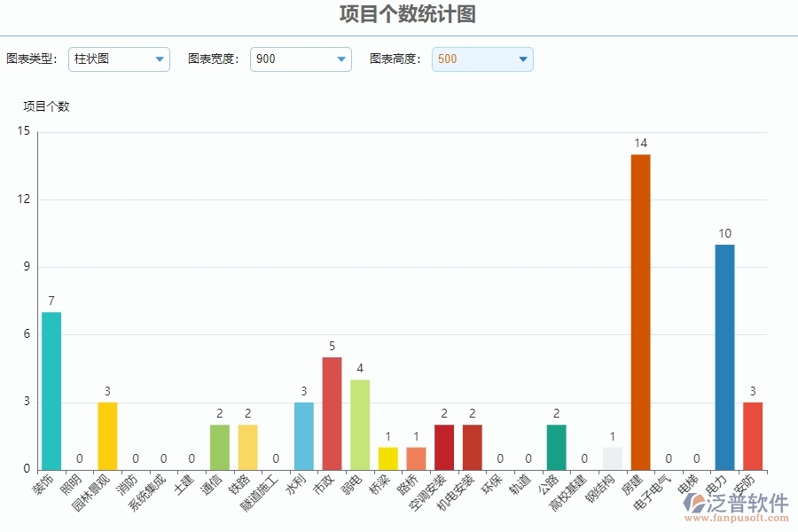Select the light green 弱电 bar labeled 4
798x532 pixels.
360,425
